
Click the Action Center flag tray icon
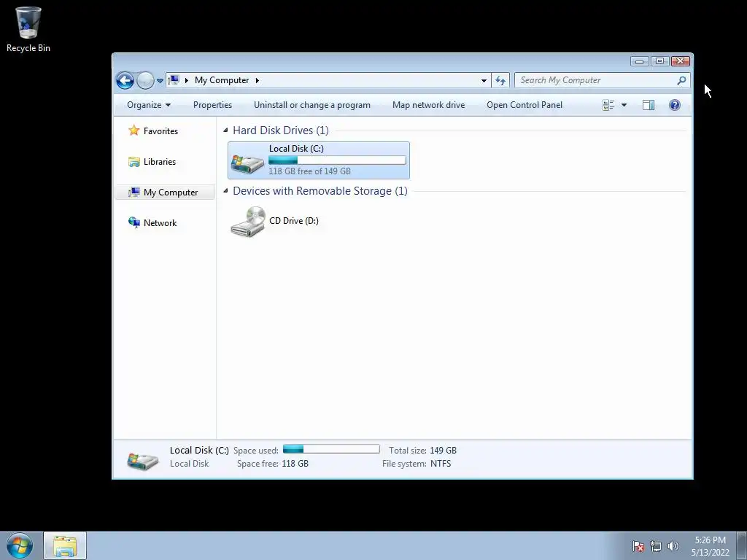pos(638,546)
